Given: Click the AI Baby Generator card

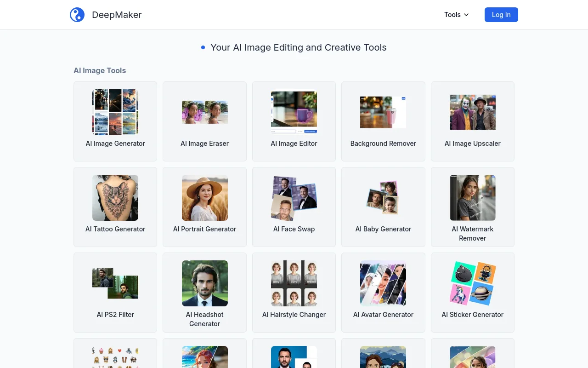Looking at the screenshot, I should pyautogui.click(x=383, y=207).
